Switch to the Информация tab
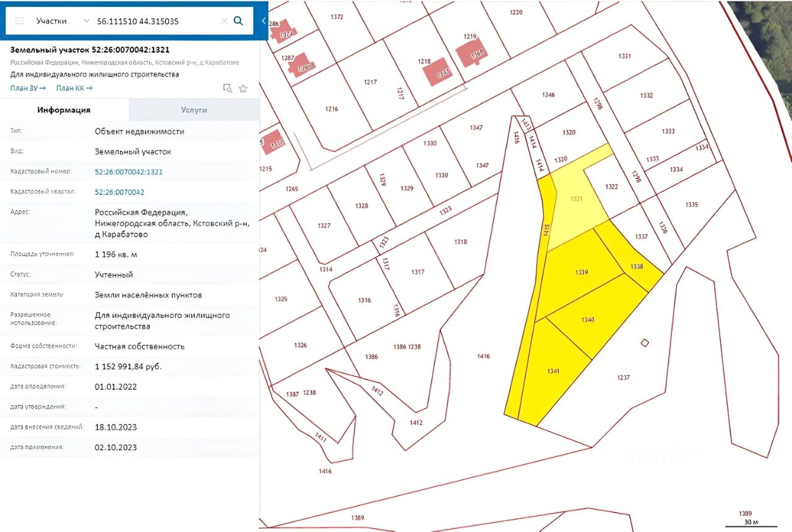Screen dimensions: 792x532 pos(64,109)
